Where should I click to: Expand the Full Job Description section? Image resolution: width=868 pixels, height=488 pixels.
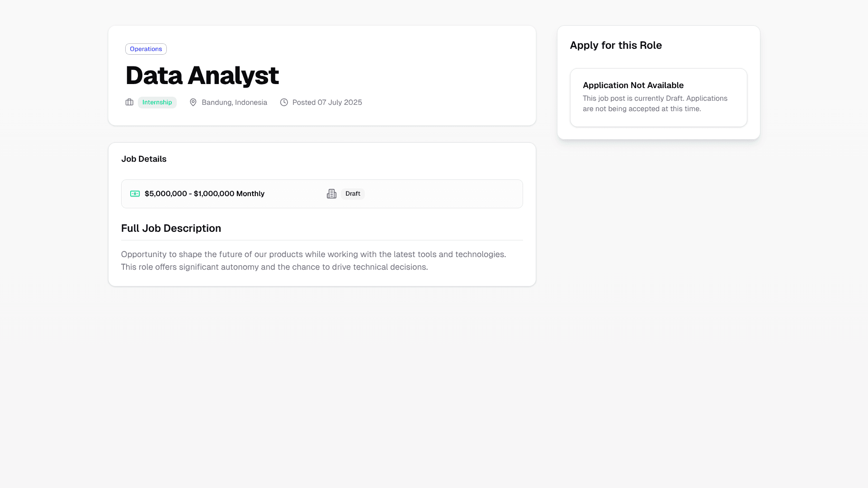point(171,228)
